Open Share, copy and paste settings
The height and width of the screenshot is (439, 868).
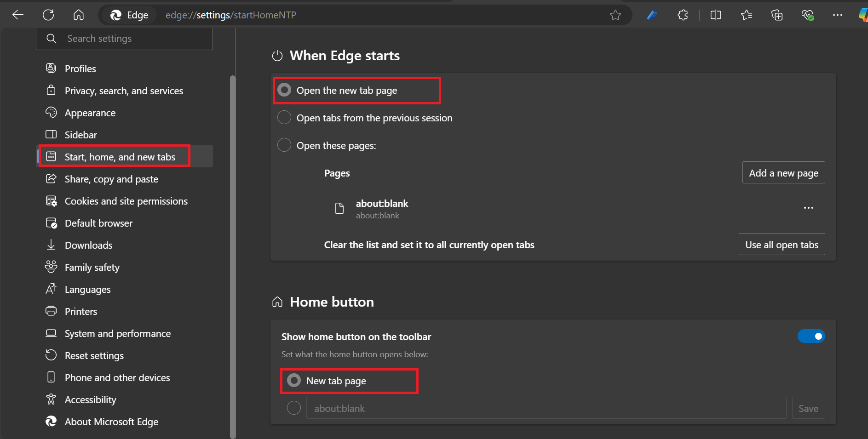[125, 179]
